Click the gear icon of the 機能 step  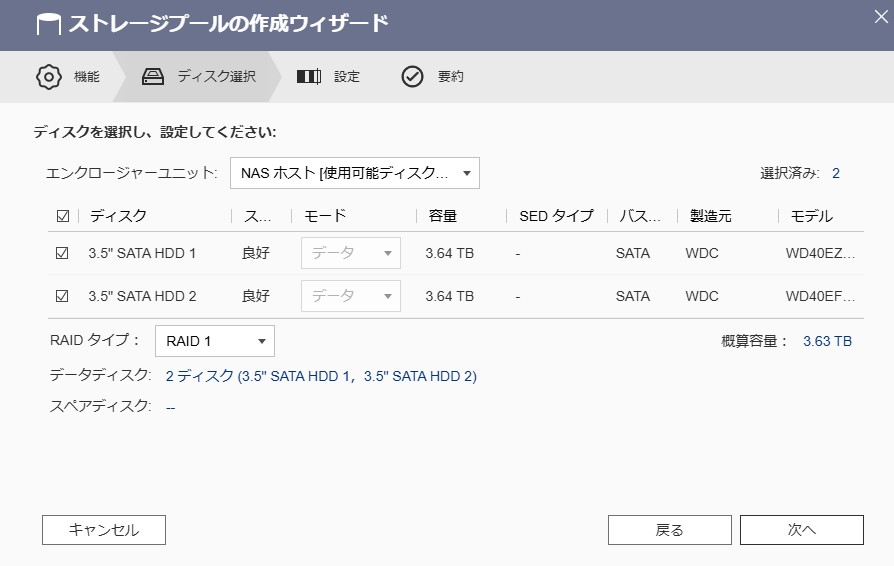click(49, 76)
